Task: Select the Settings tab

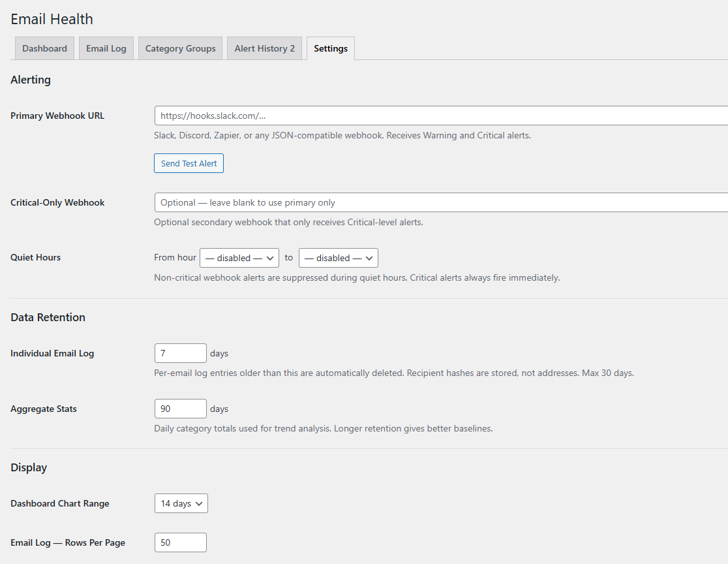Action: tap(330, 48)
